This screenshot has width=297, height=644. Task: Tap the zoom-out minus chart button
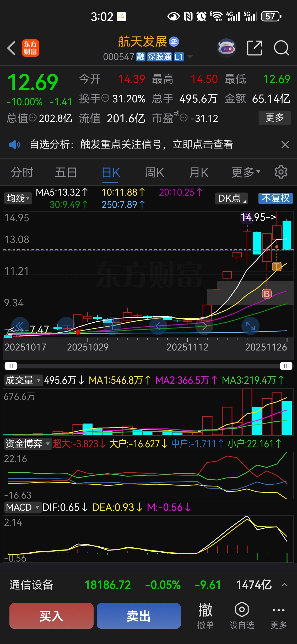66,326
